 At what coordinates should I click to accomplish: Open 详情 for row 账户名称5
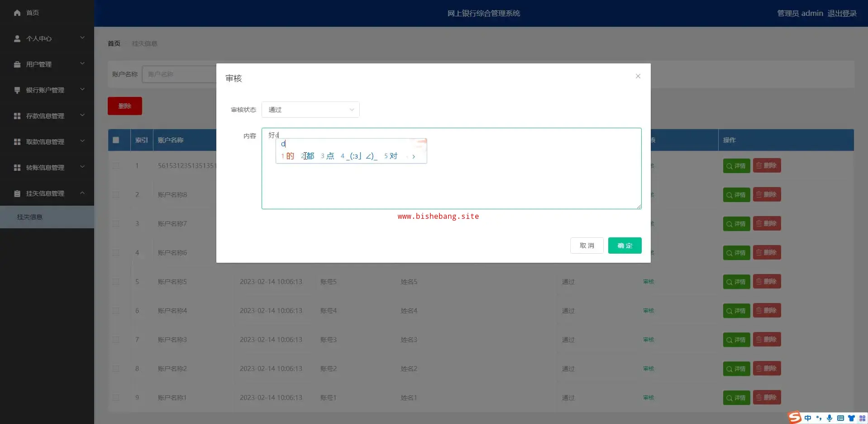(737, 282)
